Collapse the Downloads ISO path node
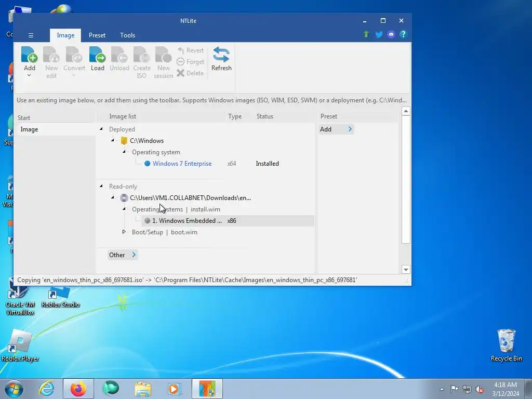Screen dimensions: 532x399 113,197
